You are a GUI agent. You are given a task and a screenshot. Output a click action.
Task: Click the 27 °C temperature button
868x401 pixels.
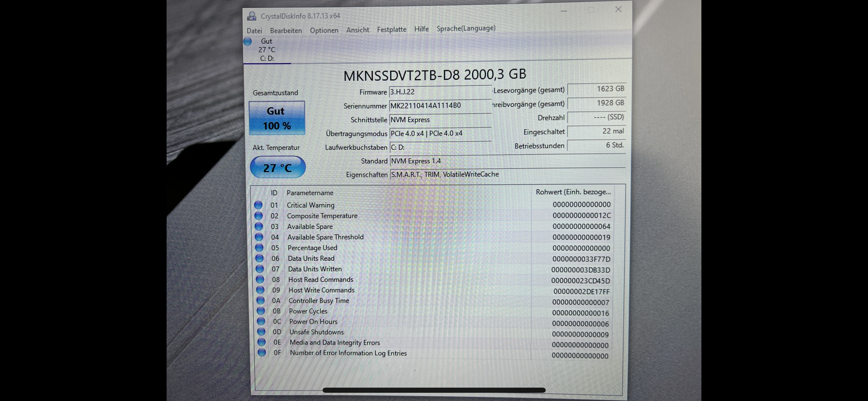tap(278, 168)
